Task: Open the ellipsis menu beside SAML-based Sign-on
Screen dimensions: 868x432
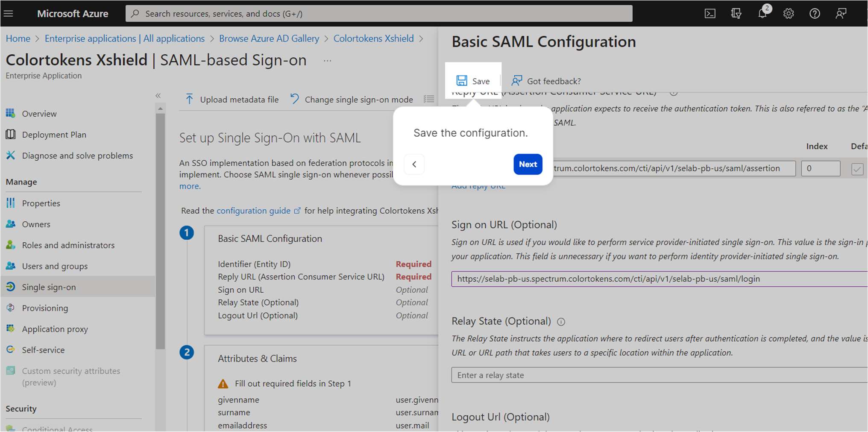Action: tap(327, 60)
